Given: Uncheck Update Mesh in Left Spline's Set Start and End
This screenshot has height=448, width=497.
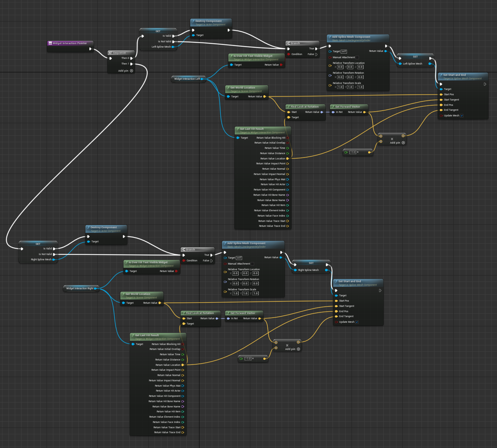Looking at the screenshot, I should point(461,116).
